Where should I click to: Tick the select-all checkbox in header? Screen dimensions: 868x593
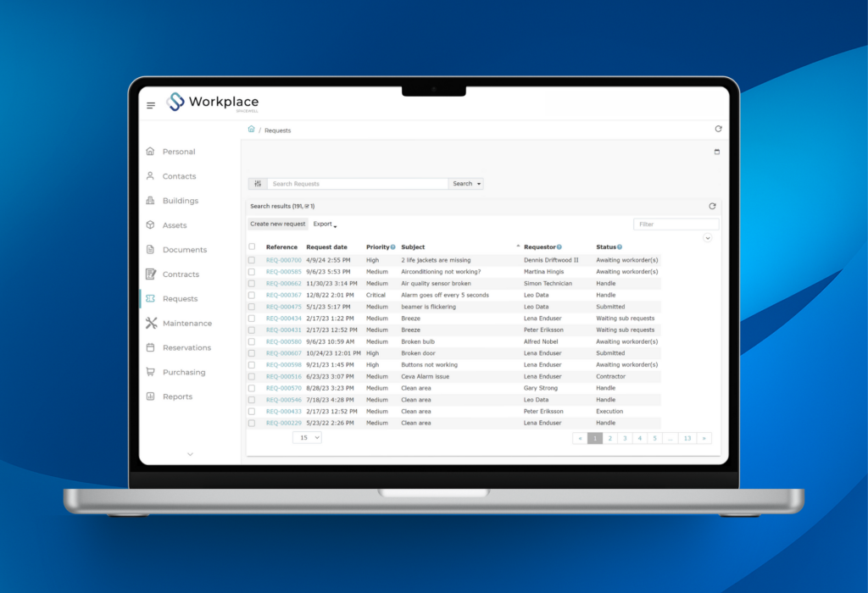[x=252, y=247]
